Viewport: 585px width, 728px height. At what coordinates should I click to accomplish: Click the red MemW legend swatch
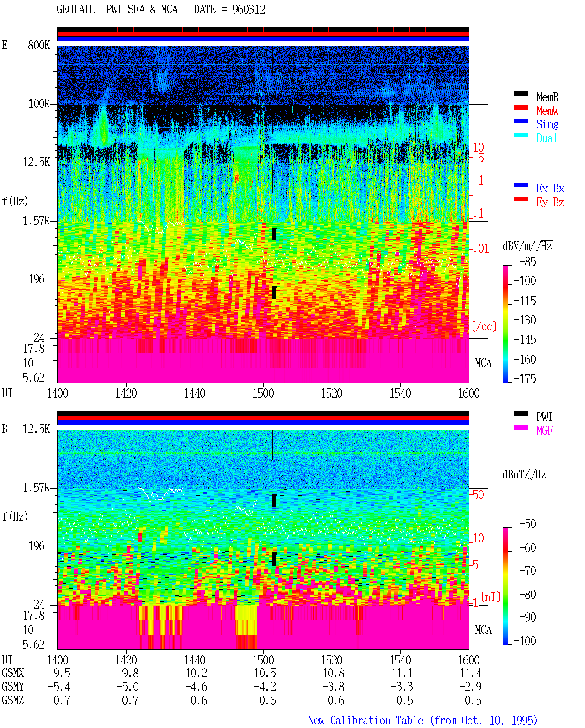(x=521, y=107)
